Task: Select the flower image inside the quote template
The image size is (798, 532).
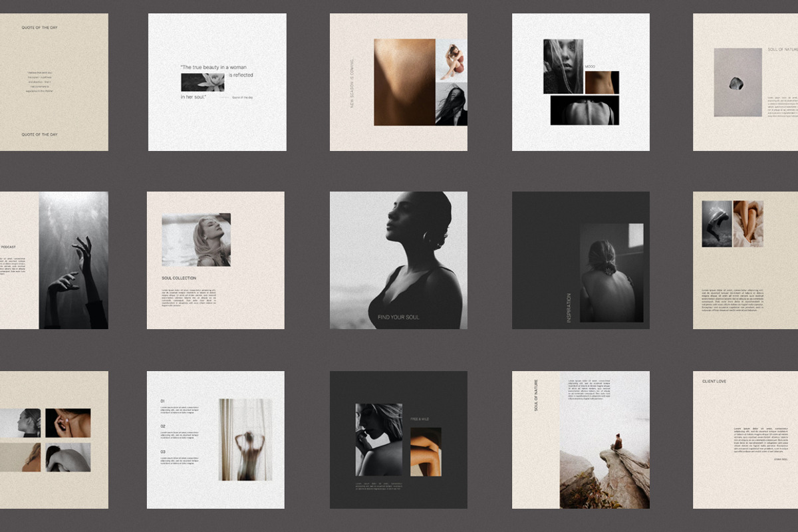Action: point(202,82)
